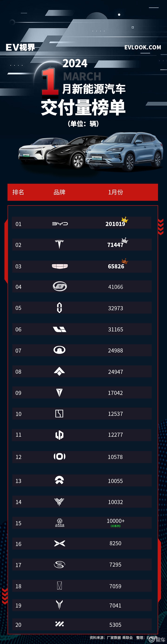The height and width of the screenshot is (644, 167).
Task: Click the AITO logo in rank 05
Action: coord(59,308)
